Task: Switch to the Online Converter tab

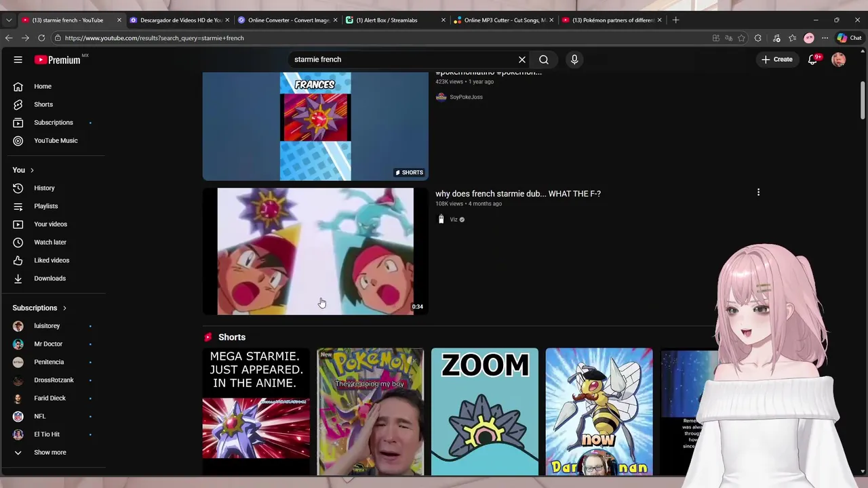Action: (x=288, y=20)
